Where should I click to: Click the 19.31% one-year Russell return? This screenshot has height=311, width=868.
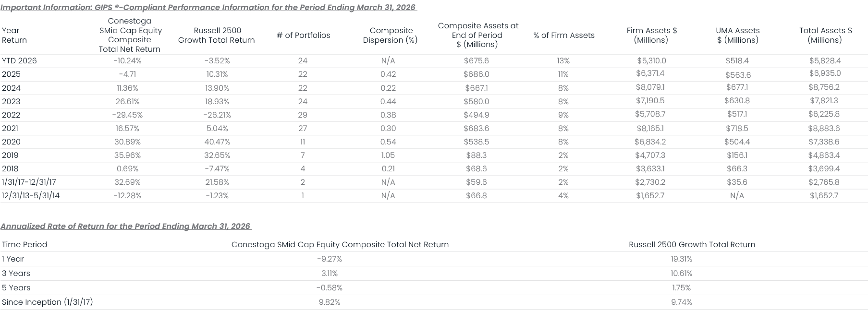point(681,259)
